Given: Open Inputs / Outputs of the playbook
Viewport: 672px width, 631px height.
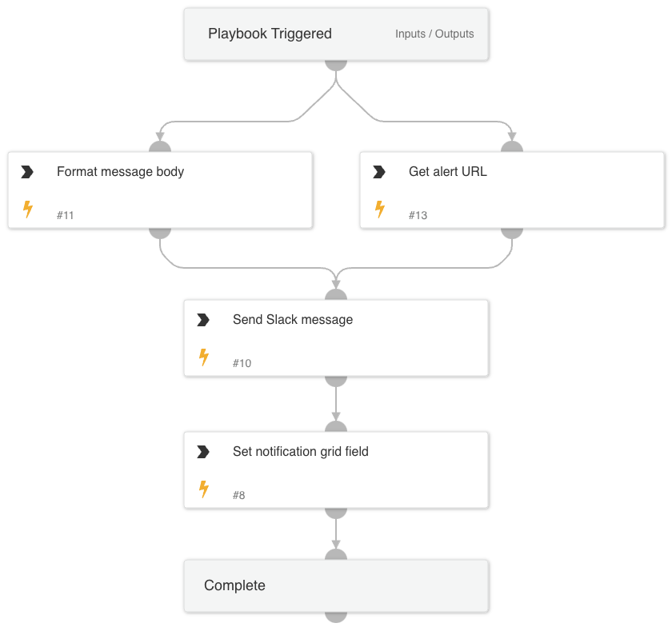Looking at the screenshot, I should pos(434,34).
